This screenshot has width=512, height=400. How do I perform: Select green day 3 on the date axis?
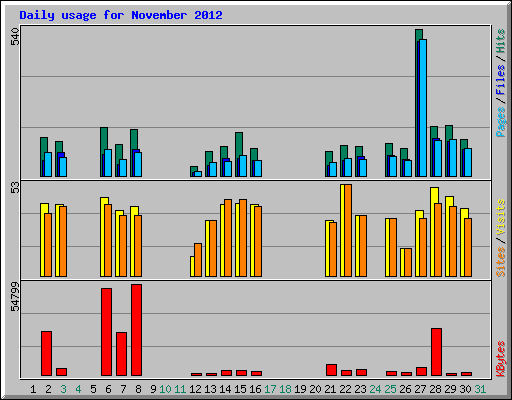click(x=63, y=389)
